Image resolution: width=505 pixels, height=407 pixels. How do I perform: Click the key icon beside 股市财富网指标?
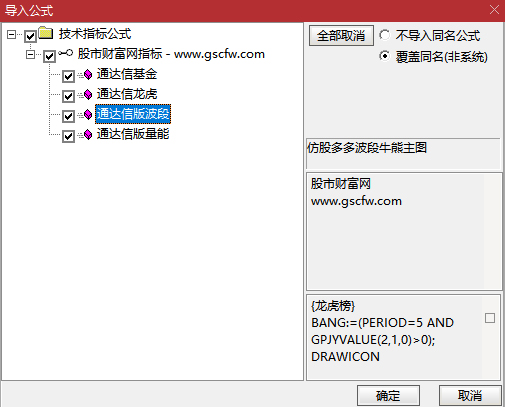(65, 53)
